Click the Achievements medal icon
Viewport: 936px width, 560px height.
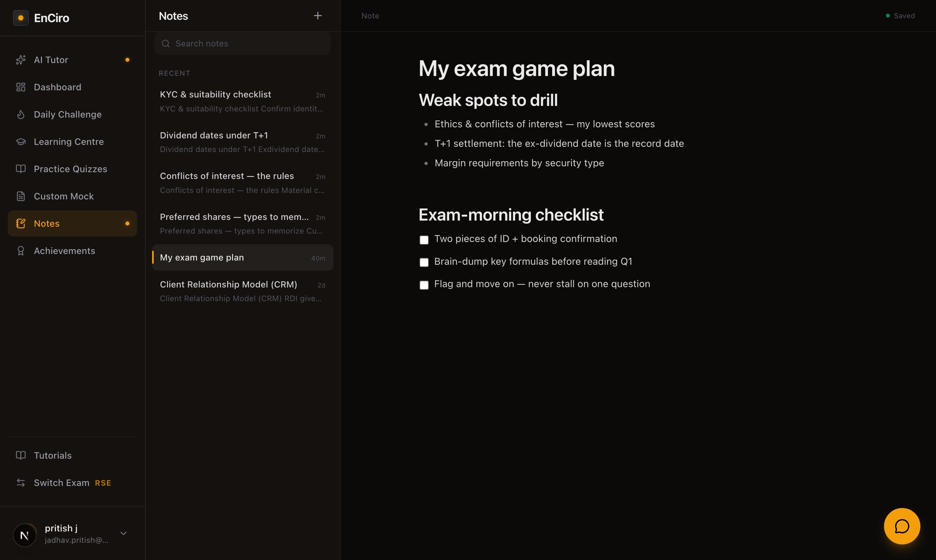(x=21, y=250)
